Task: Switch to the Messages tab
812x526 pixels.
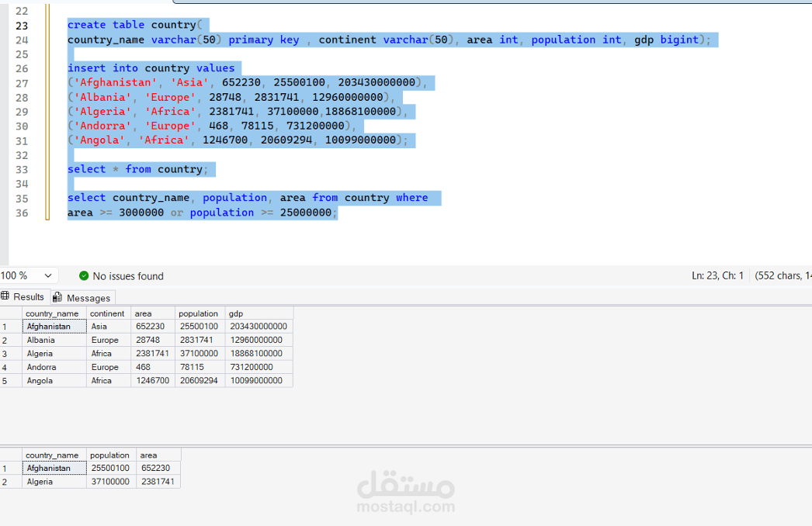Action: pyautogui.click(x=83, y=298)
